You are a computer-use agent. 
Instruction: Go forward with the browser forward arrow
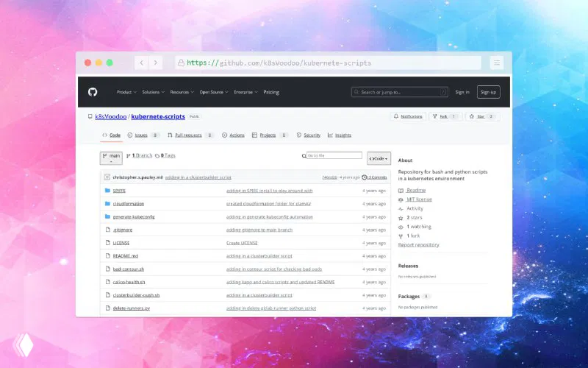click(156, 63)
